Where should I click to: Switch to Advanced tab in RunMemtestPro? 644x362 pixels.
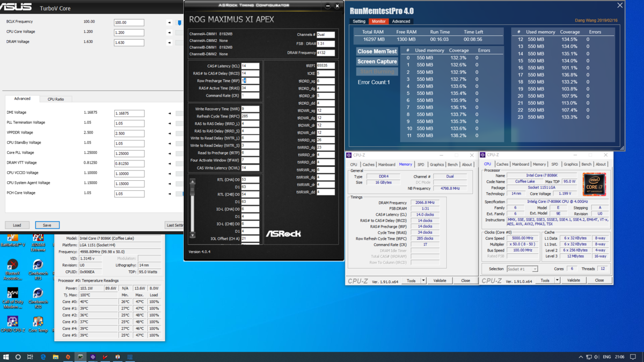tap(401, 21)
